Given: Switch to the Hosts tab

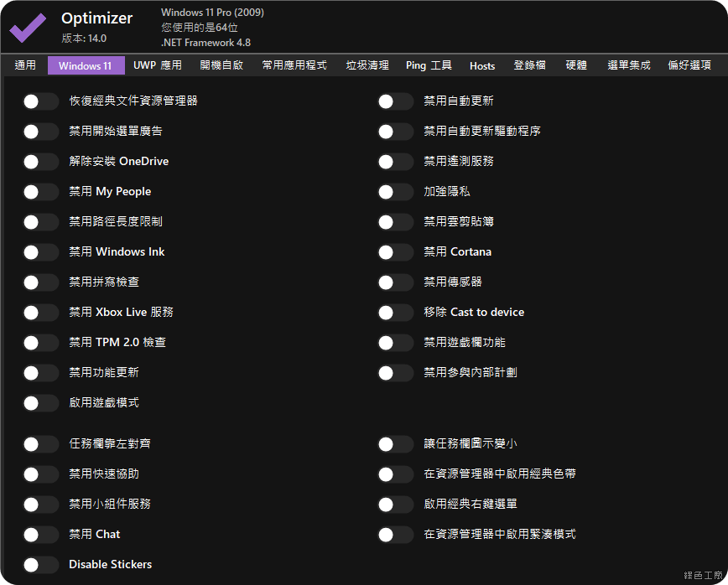Looking at the screenshot, I should pyautogui.click(x=482, y=65).
